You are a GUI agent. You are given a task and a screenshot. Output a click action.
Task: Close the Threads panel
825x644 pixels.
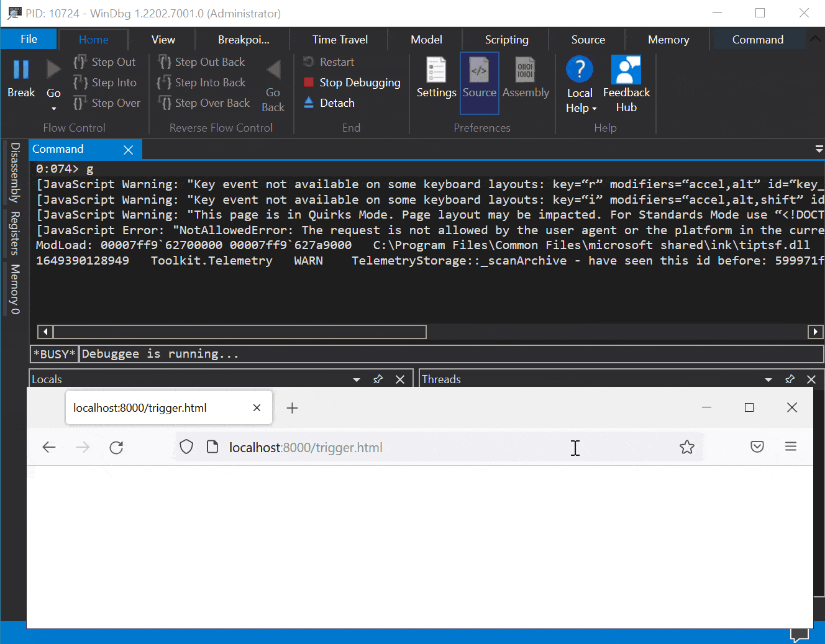(x=811, y=379)
